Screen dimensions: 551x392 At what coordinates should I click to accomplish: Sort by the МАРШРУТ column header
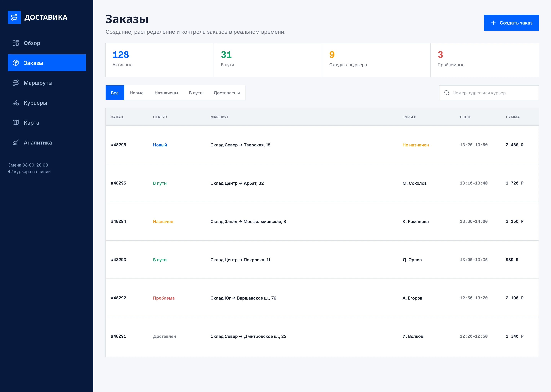coord(219,117)
